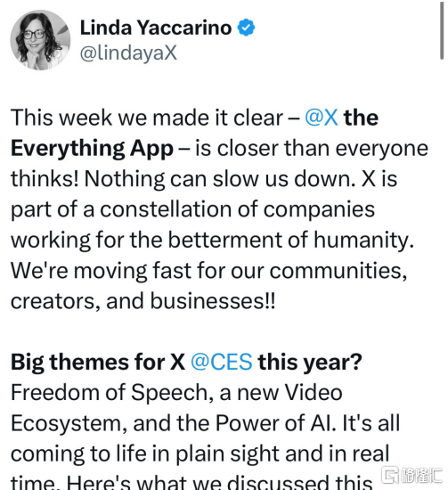Click the watermark logo icon at bottom
Image resolution: width=448 pixels, height=490 pixels.
(390, 475)
